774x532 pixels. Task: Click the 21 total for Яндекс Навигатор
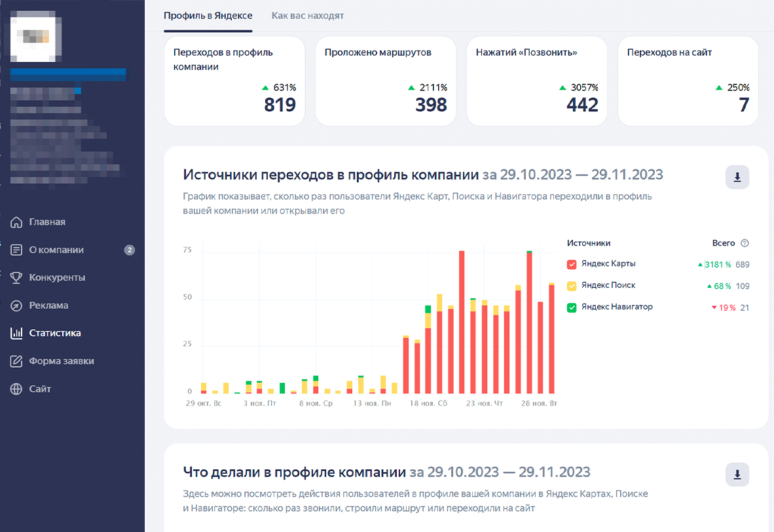(745, 308)
